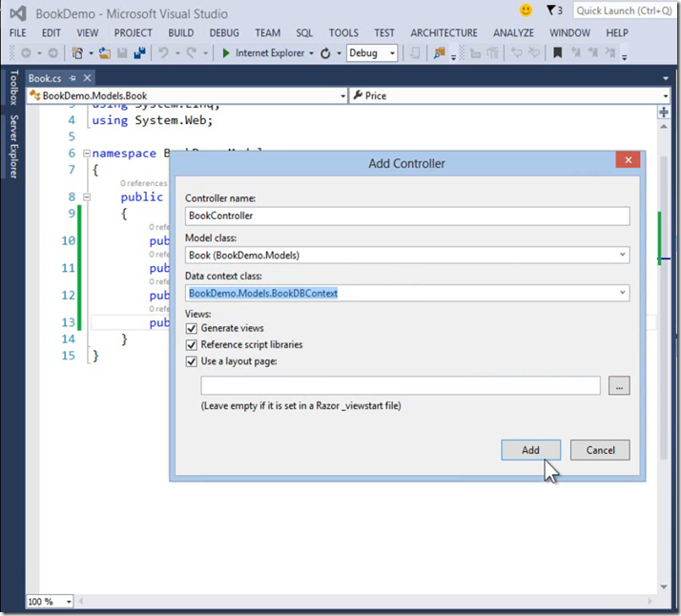Click the clear bookmarks icon
Image resolution: width=681 pixels, height=616 pixels.
(610, 53)
